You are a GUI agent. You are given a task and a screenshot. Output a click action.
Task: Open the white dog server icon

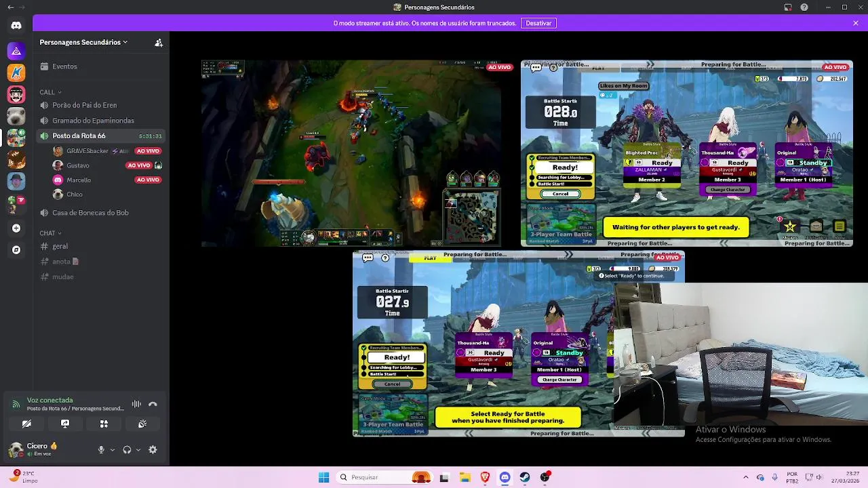16,116
